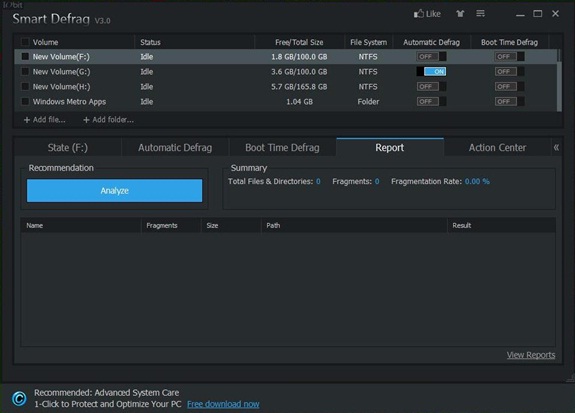The width and height of the screenshot is (575, 413).
Task: Check the New Volume(F:) checkbox
Action: [x=25, y=56]
